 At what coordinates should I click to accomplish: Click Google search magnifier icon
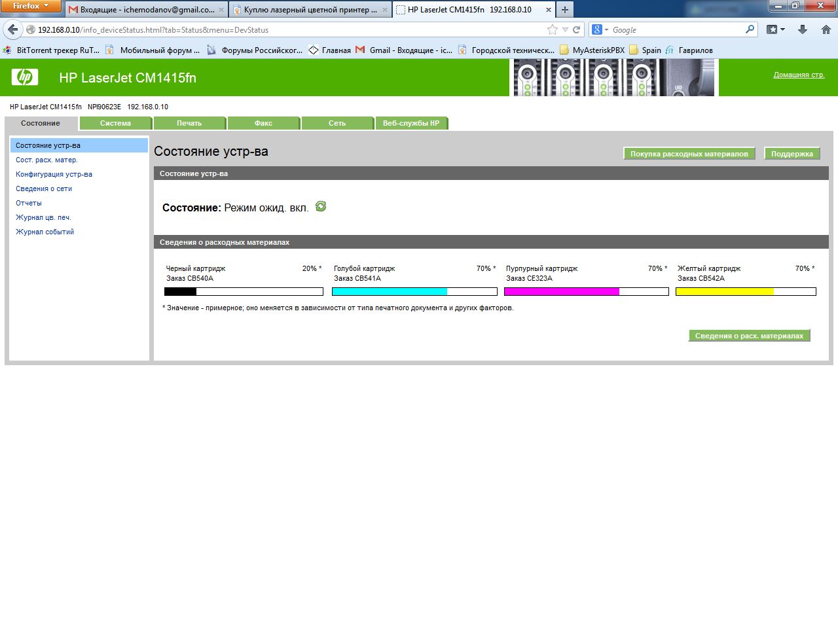[750, 29]
